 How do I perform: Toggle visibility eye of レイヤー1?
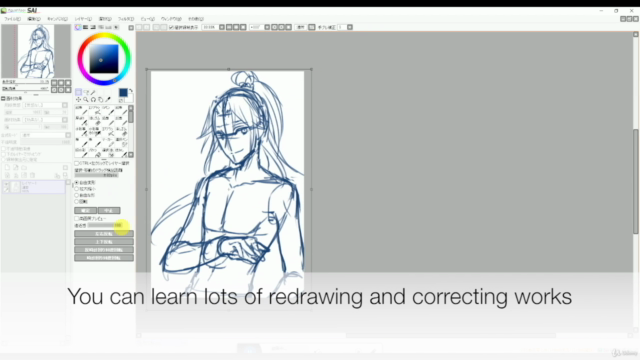6,184
